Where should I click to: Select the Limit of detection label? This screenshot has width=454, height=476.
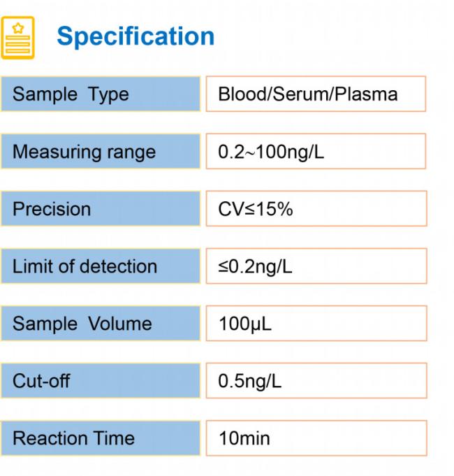pyautogui.click(x=85, y=266)
